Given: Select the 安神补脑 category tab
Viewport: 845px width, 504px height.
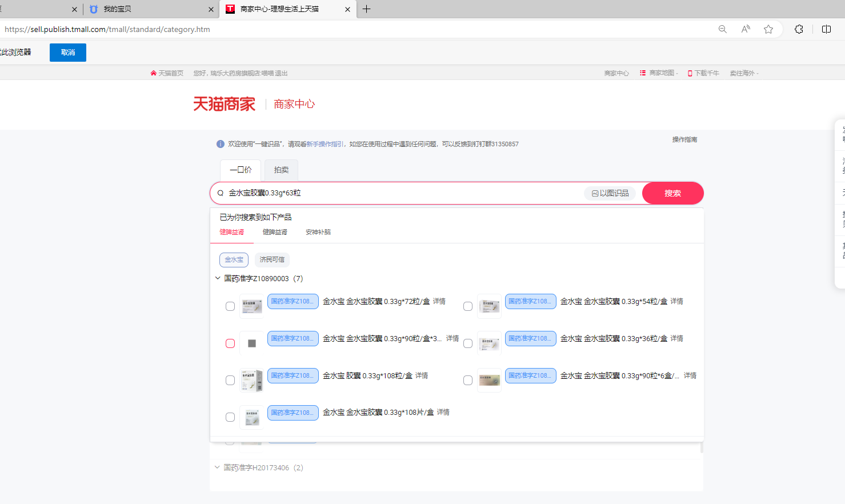Looking at the screenshot, I should tap(318, 232).
